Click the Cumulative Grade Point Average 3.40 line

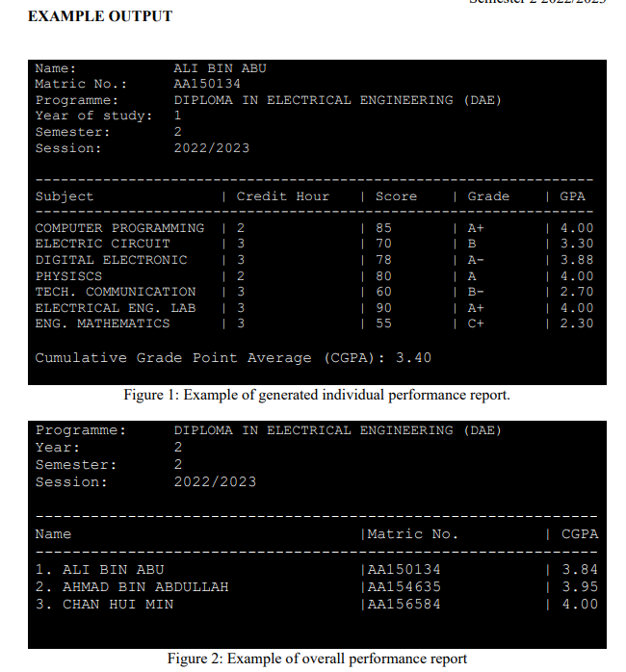click(233, 358)
